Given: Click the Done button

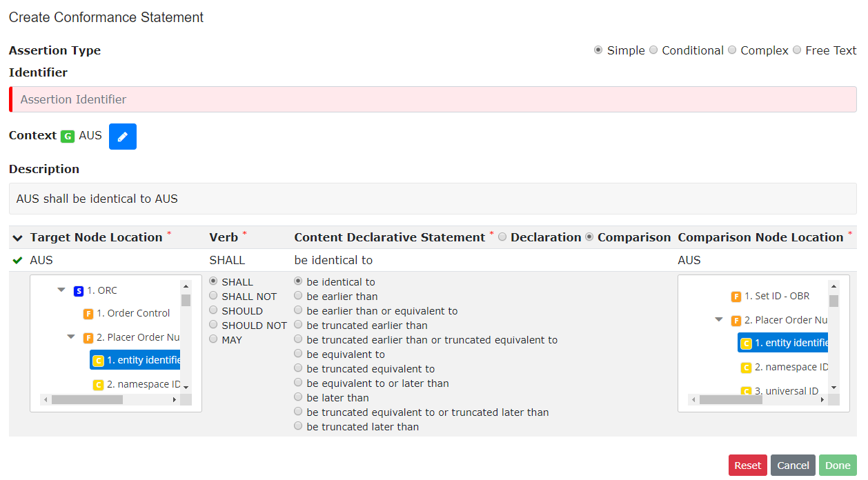Looking at the screenshot, I should click(x=838, y=465).
